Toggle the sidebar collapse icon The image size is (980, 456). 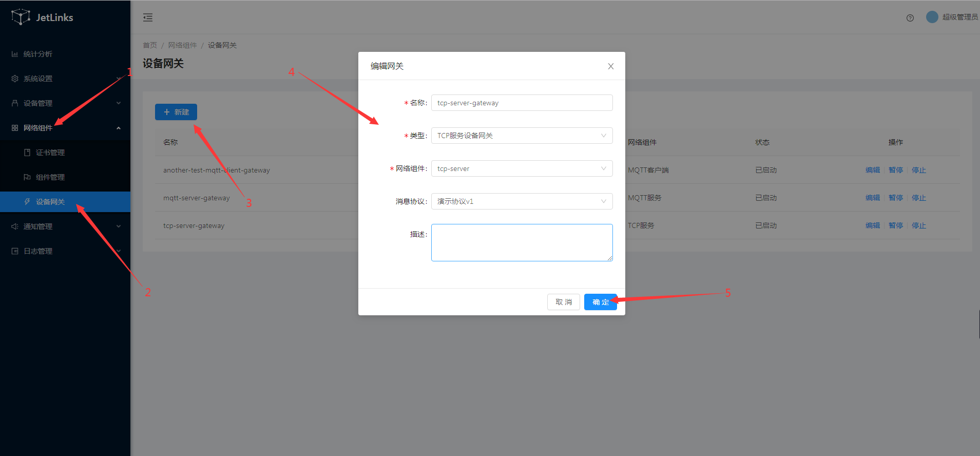pyautogui.click(x=148, y=17)
